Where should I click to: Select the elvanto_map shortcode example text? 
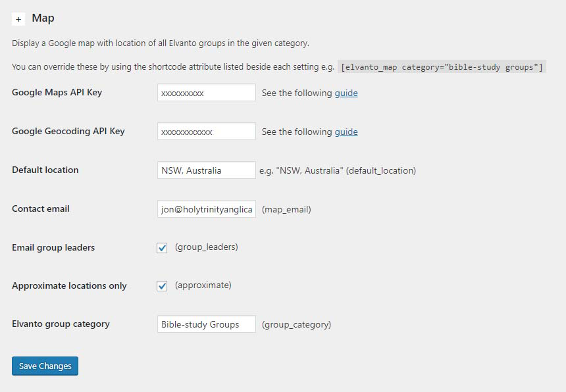(x=442, y=67)
